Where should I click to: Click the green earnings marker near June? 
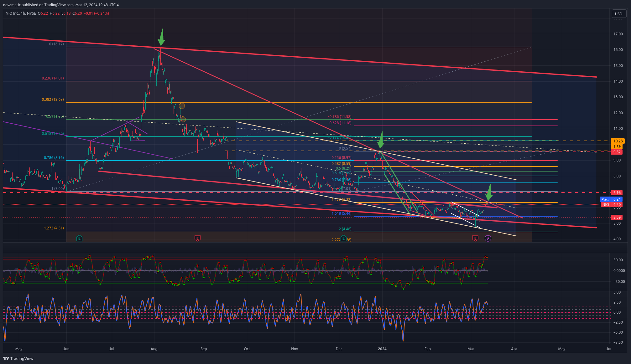[80, 238]
